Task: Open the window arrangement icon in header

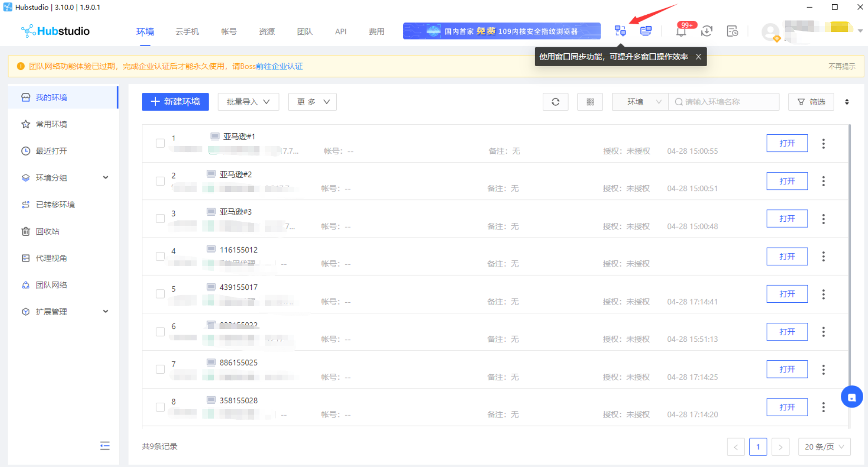Action: [x=646, y=31]
